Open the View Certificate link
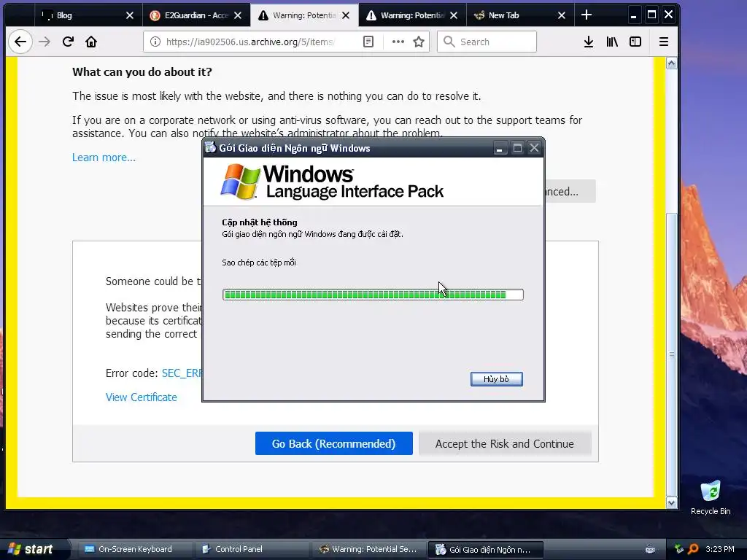The width and height of the screenshot is (747, 560). pos(141,397)
